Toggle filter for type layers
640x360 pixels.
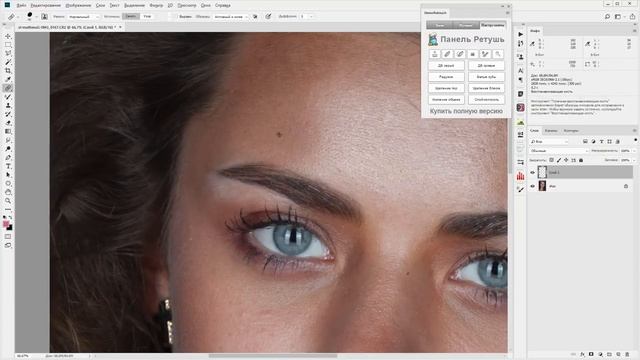601,141
